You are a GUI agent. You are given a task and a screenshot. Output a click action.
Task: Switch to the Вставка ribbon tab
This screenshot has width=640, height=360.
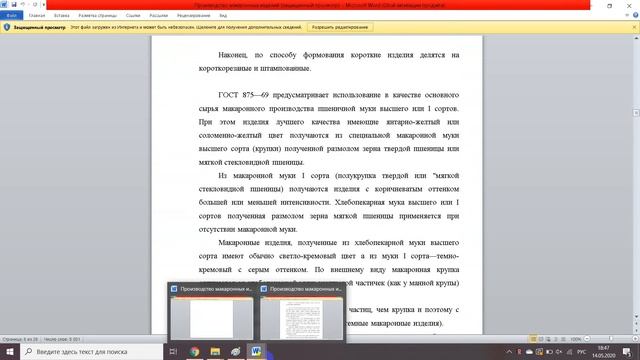pos(62,16)
